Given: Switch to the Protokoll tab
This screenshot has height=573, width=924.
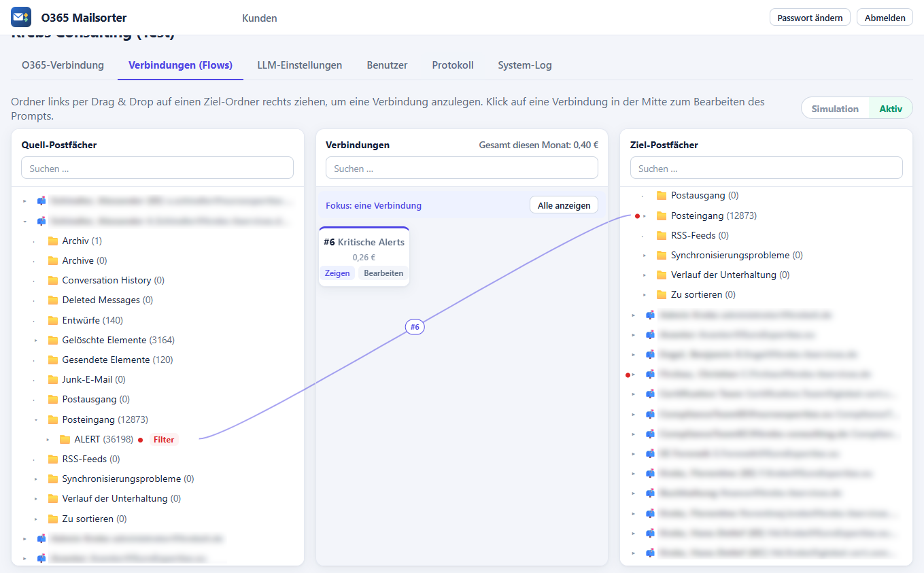Looking at the screenshot, I should (x=453, y=65).
